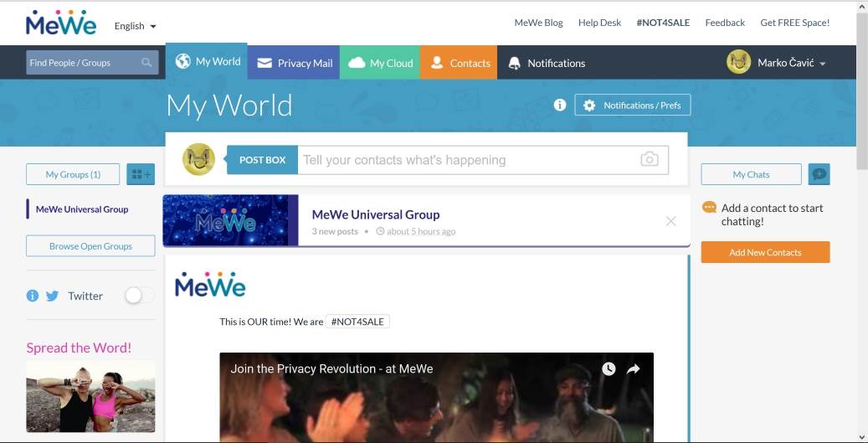Click the camera icon in post box
The image size is (868, 443).
tap(649, 159)
